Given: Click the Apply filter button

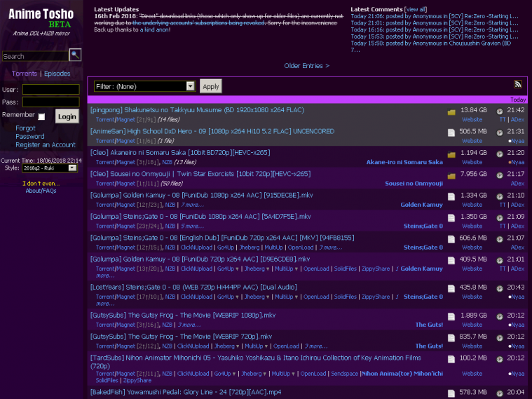Looking at the screenshot, I should point(211,86).
